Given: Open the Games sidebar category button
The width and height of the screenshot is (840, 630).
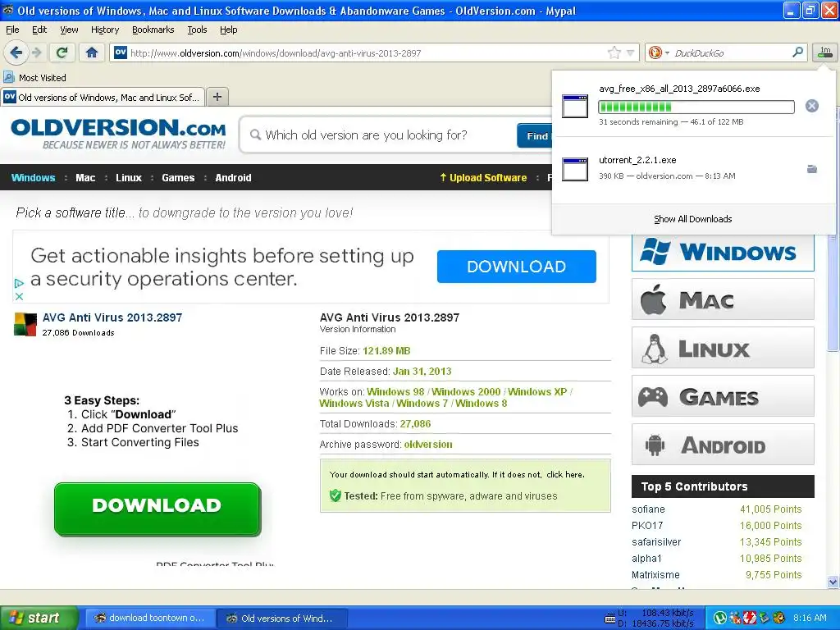Looking at the screenshot, I should point(723,396).
